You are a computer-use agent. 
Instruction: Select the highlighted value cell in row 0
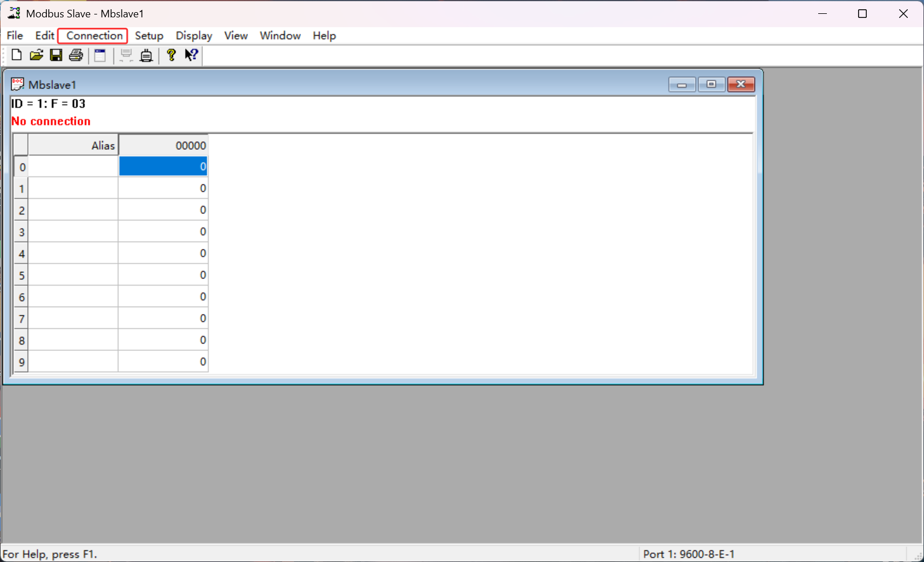[x=163, y=167]
